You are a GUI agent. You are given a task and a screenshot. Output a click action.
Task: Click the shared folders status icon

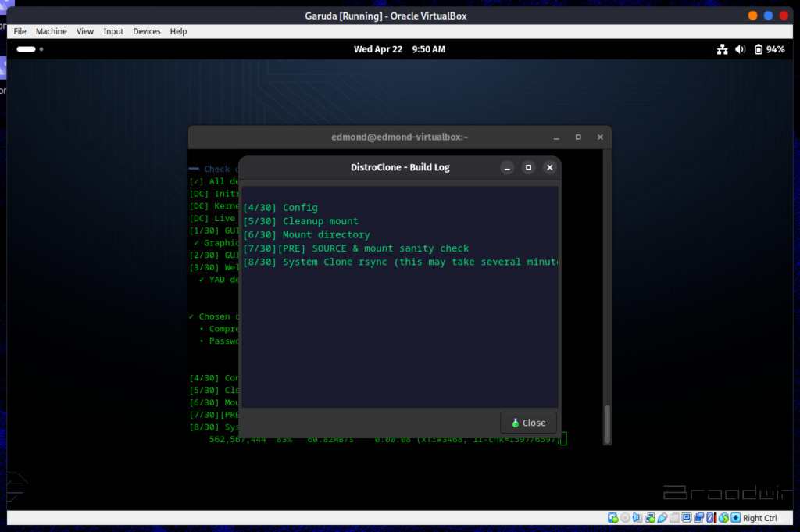click(x=673, y=517)
